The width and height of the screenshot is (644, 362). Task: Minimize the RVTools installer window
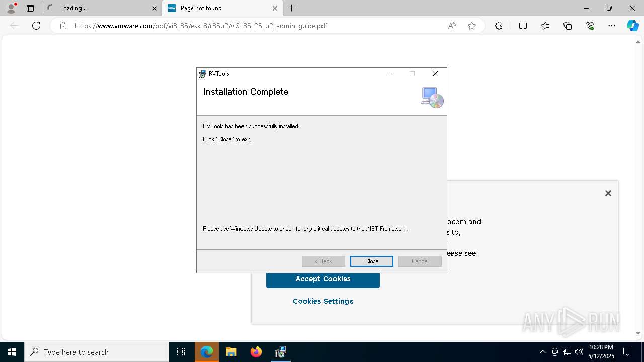[x=389, y=74]
